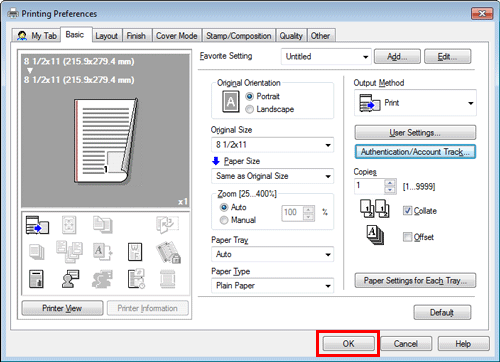Click the letter A orientation page icon
The image size is (500, 362).
(231, 102)
